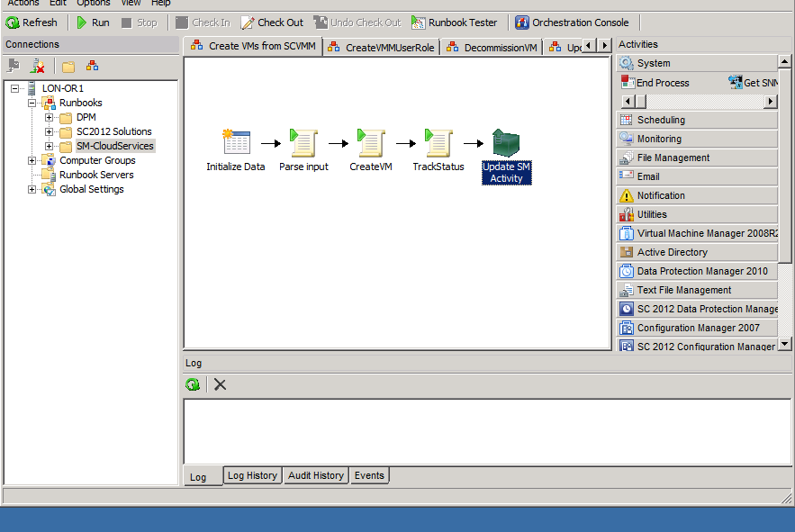Select the DPM folder in the tree
This screenshot has width=795, height=532.
point(86,117)
